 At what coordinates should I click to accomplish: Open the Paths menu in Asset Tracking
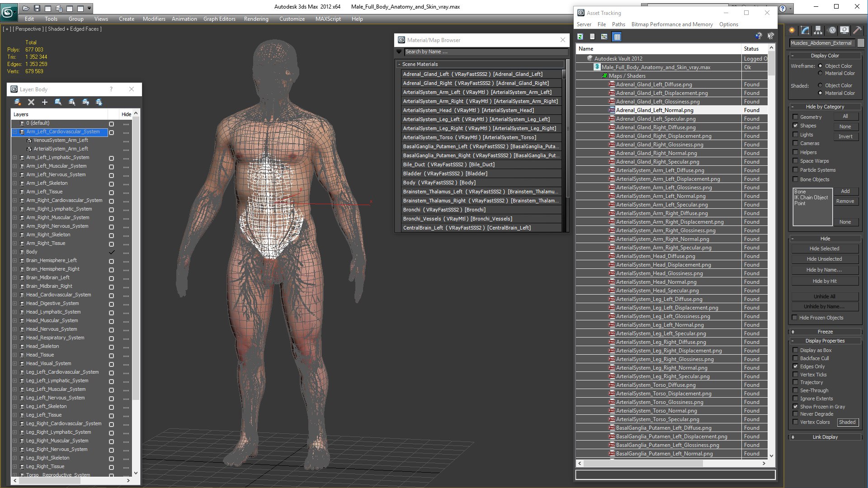pyautogui.click(x=618, y=24)
